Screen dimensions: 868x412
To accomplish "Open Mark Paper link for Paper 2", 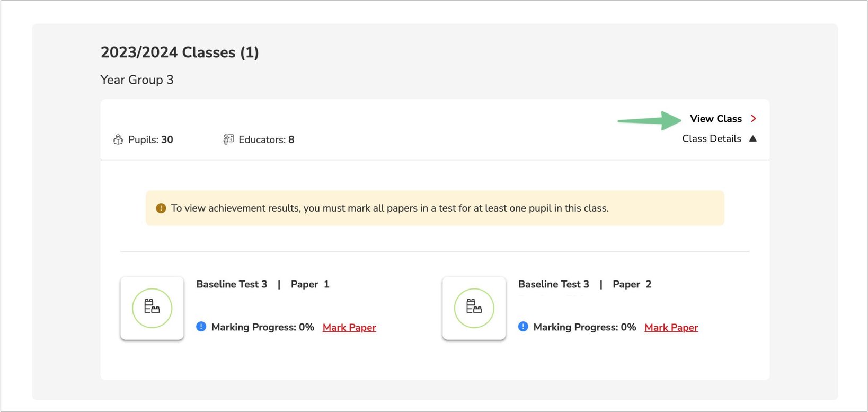I will pos(671,328).
